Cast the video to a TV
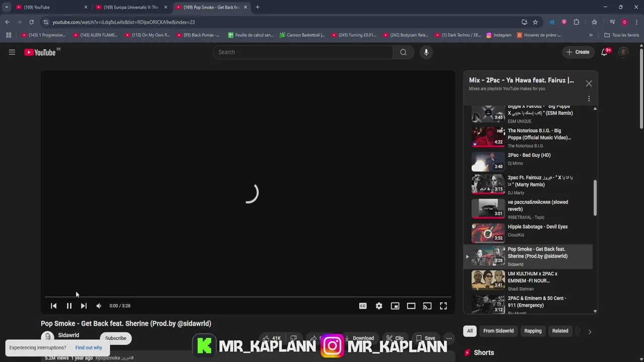Screen dimensions: 644x362 click(x=427, y=306)
